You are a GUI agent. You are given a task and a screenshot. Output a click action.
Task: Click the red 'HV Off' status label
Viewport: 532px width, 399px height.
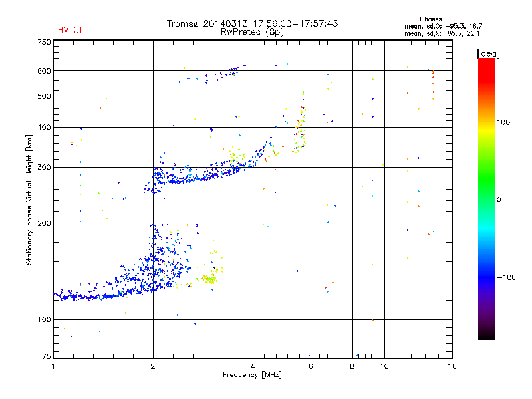coord(72,30)
